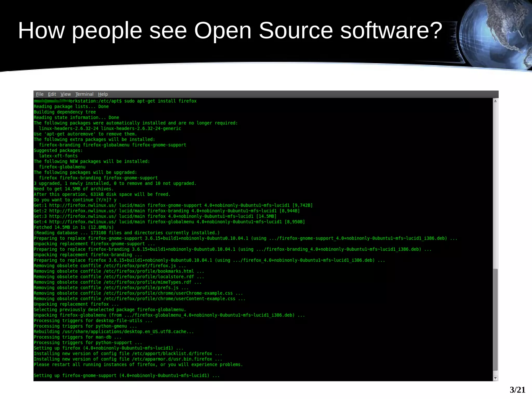Viewport: 532px width, 399px height.
Task: Click the 3/21 page number
Action: tap(517, 390)
